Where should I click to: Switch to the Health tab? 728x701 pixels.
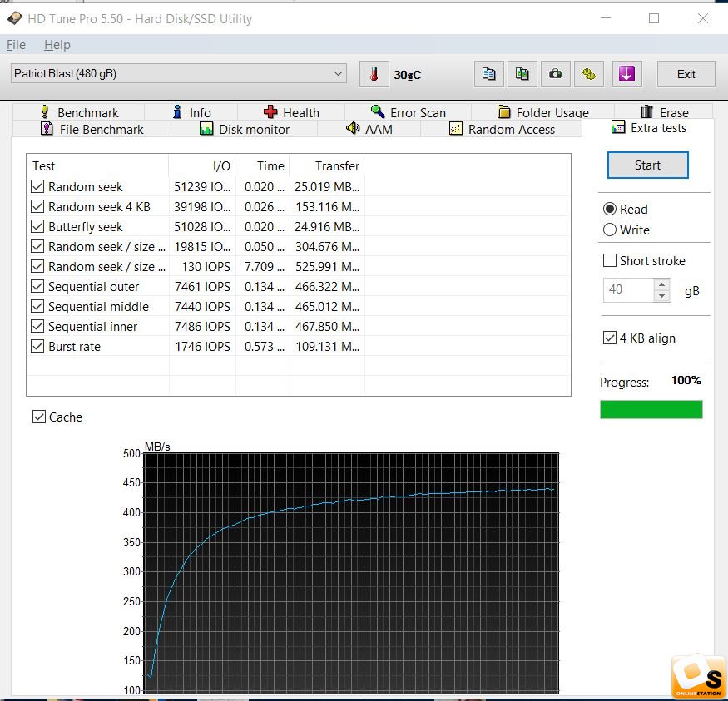tap(291, 112)
